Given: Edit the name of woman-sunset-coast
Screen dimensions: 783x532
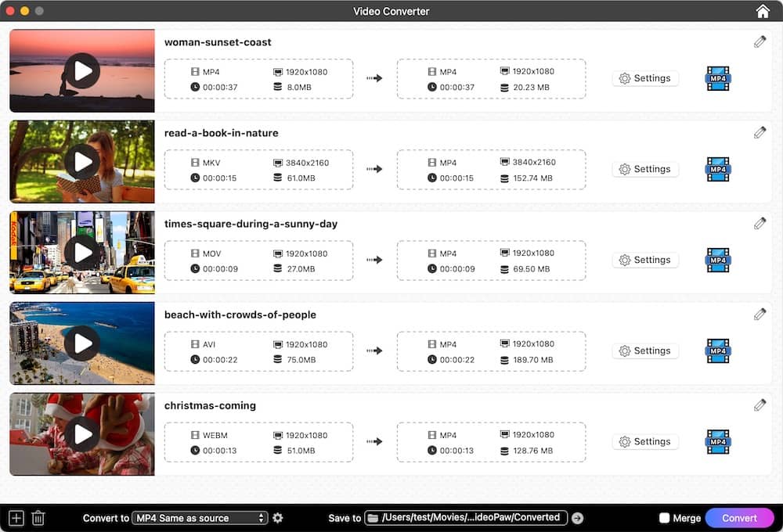Looking at the screenshot, I should (x=760, y=41).
